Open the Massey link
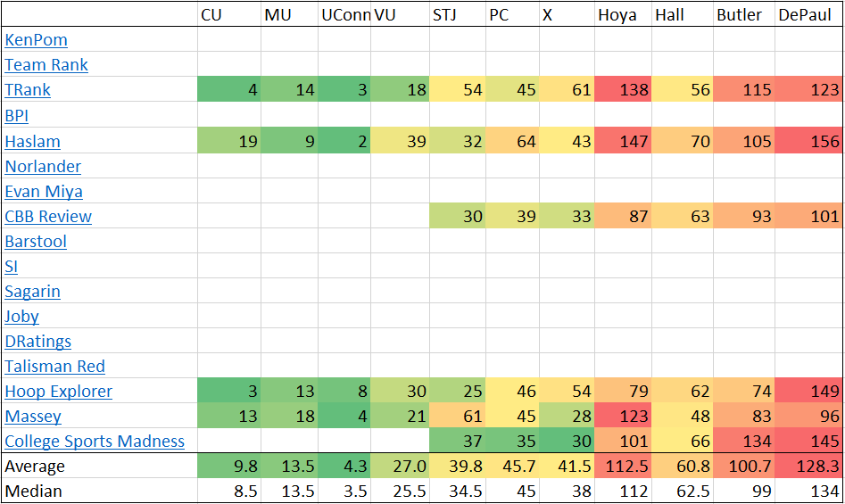 tap(33, 416)
